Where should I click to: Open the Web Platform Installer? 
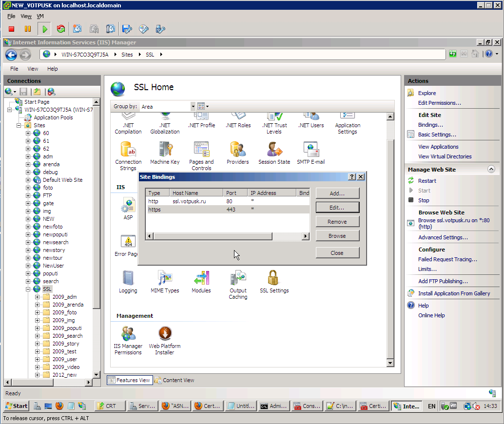click(x=165, y=341)
